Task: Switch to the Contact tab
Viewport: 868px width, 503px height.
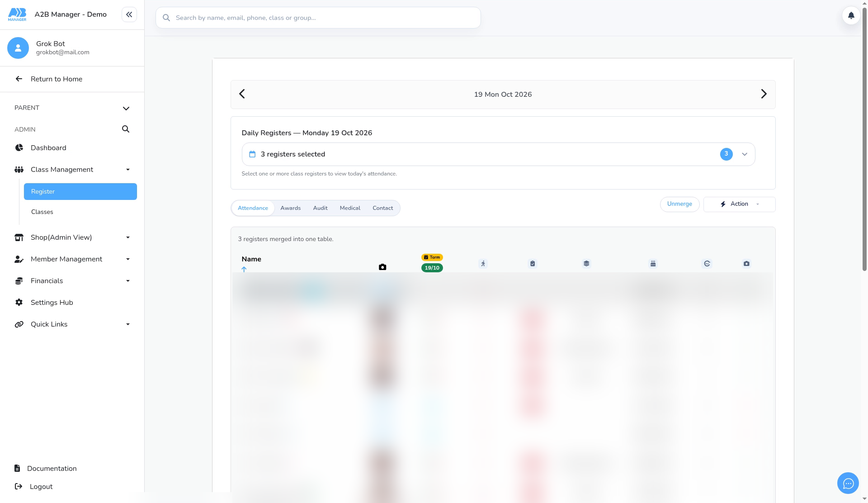Action: [x=382, y=208]
